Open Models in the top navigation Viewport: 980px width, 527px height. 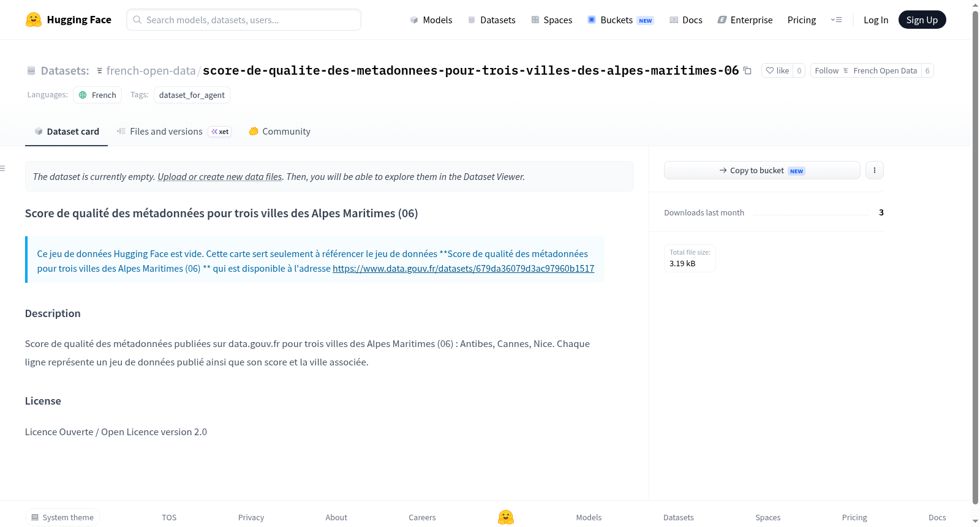click(431, 20)
